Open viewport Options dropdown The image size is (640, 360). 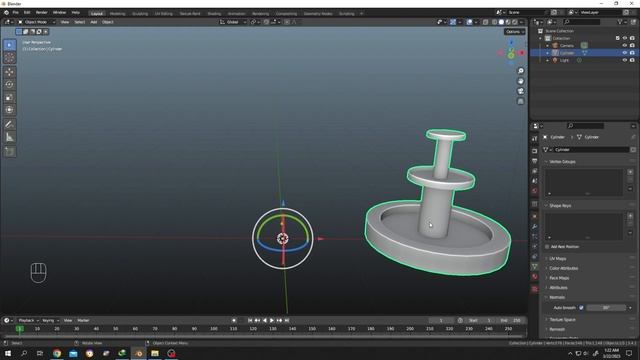click(514, 32)
